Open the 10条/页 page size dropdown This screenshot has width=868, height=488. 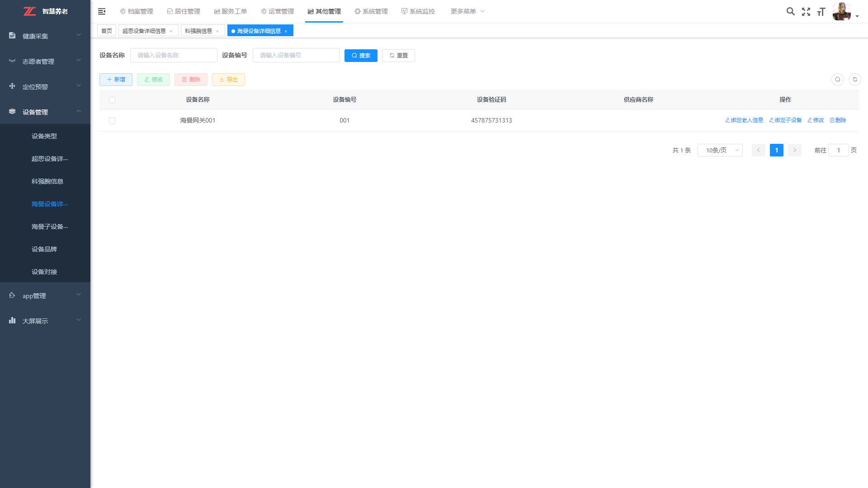(720, 150)
